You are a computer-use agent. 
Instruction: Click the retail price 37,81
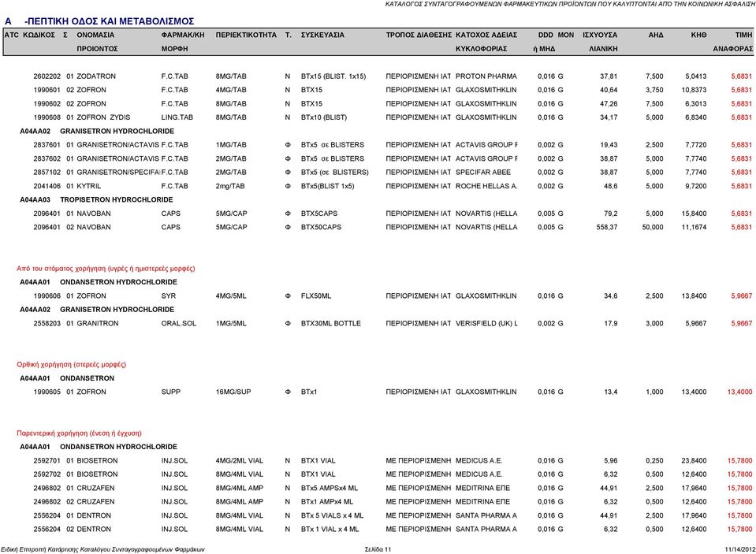pos(609,76)
